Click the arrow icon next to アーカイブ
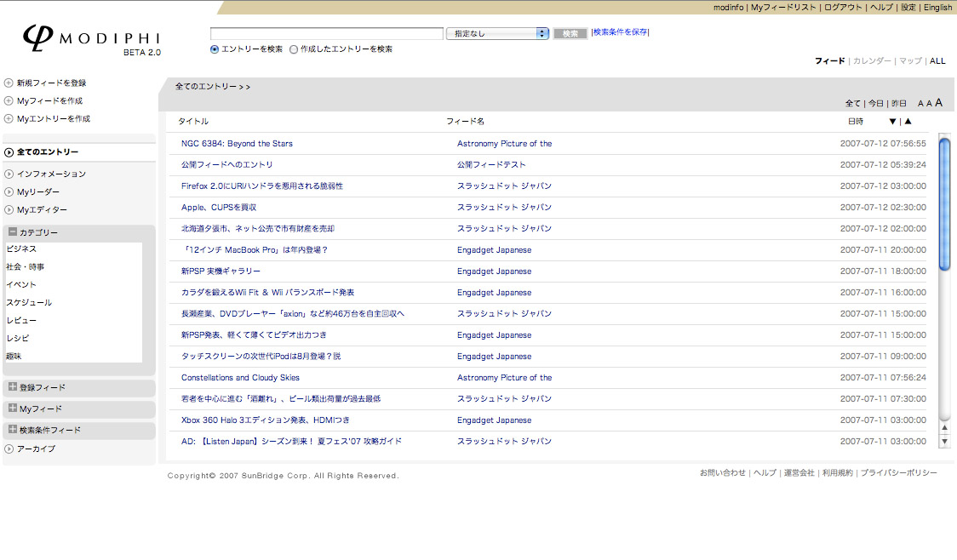Screen dimensions: 957x560 (x=9, y=449)
